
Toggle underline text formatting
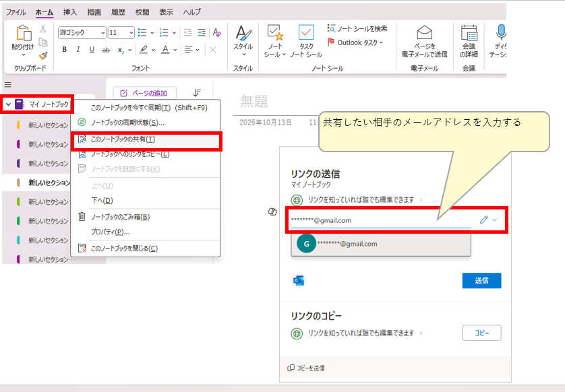point(91,50)
